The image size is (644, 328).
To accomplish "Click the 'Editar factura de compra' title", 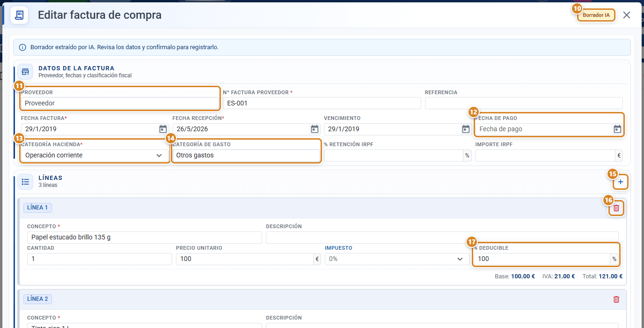I will (x=100, y=15).
